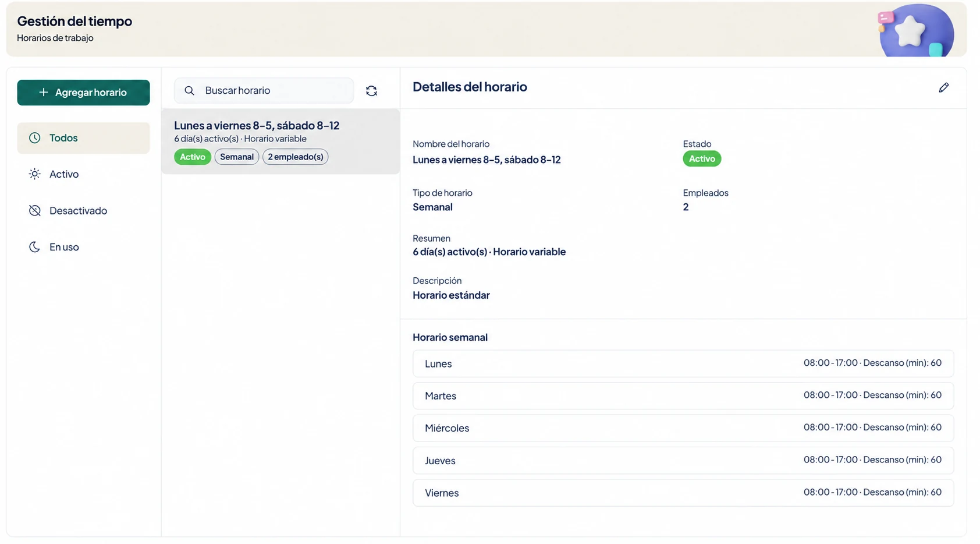
Task: Select the Viernes schedule row
Action: 683,493
